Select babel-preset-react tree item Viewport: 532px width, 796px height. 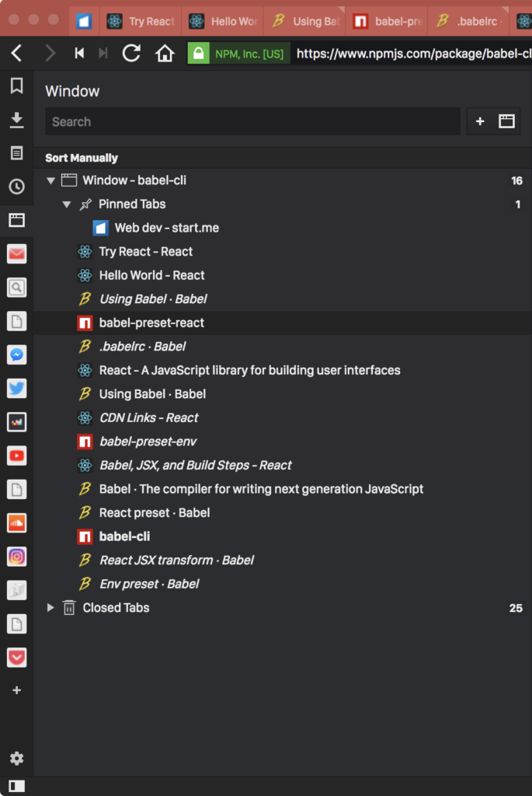point(283,323)
